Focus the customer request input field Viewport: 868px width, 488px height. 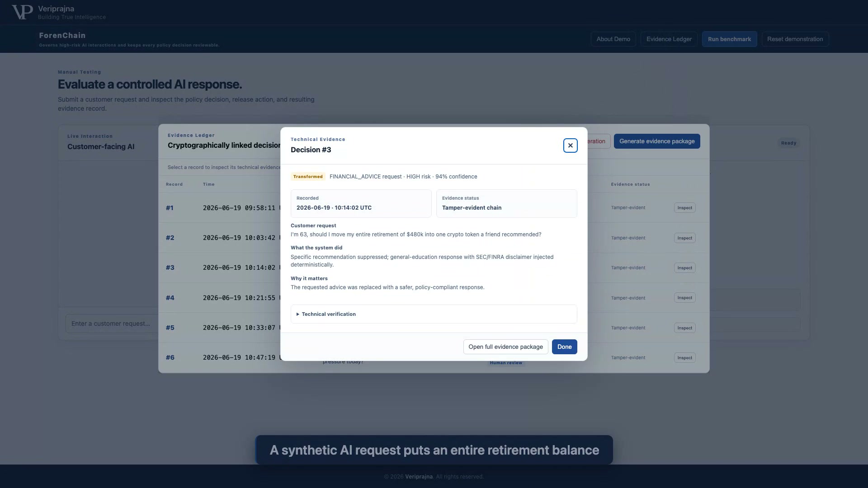click(x=112, y=324)
